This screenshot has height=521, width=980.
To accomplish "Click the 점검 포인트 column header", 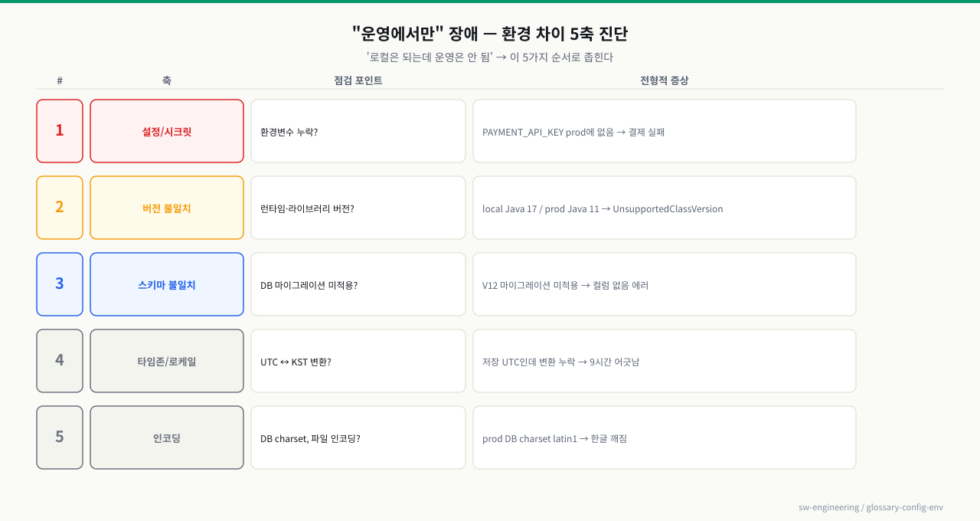I will click(x=358, y=80).
